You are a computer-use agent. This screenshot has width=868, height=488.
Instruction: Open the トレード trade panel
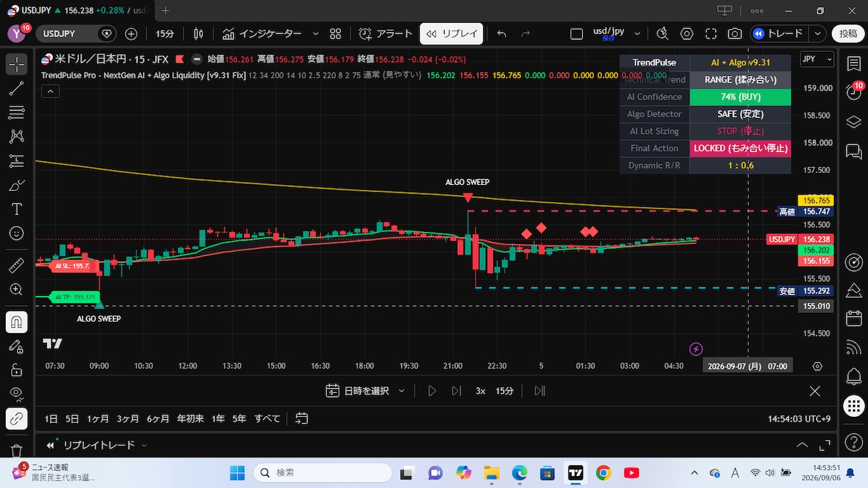778,33
